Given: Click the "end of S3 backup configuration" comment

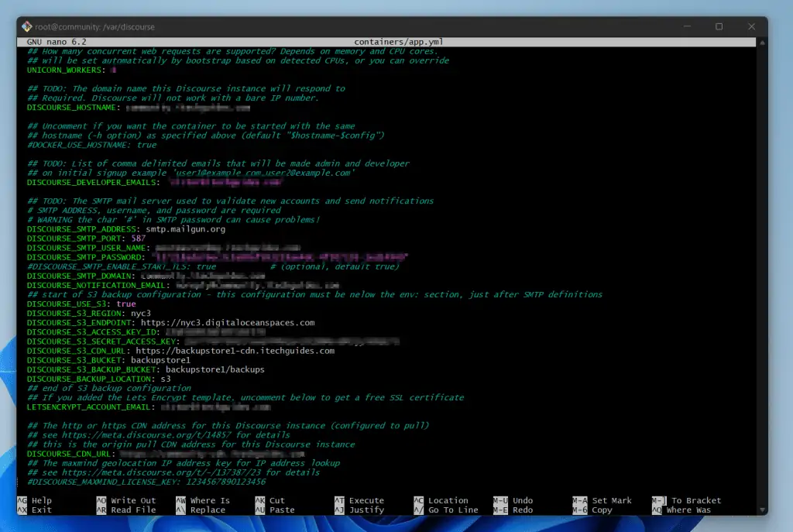Looking at the screenshot, I should click(x=108, y=389).
